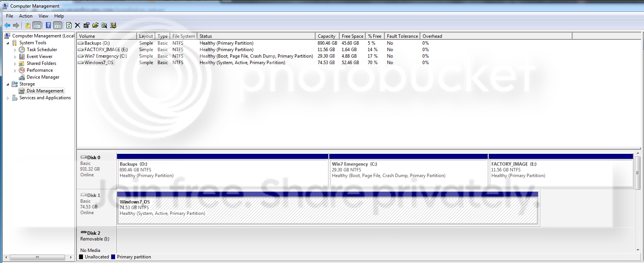Viewport: 644px width, 263px height.
Task: Open Device Manager in the tree
Action: 43,77
